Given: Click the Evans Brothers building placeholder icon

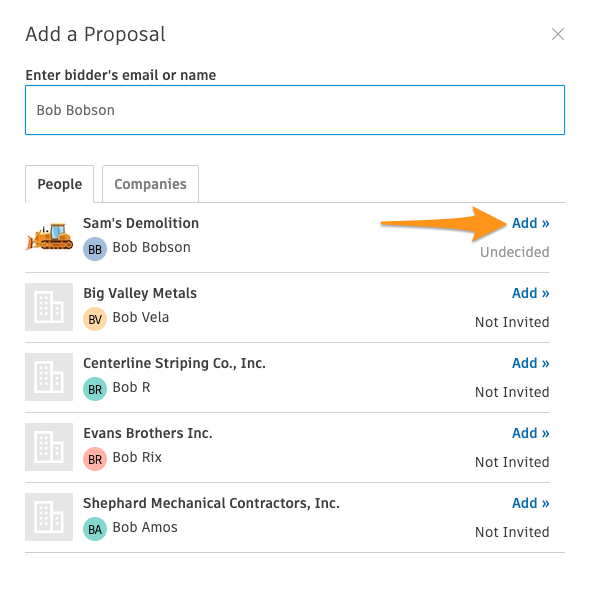Looking at the screenshot, I should click(x=49, y=447).
